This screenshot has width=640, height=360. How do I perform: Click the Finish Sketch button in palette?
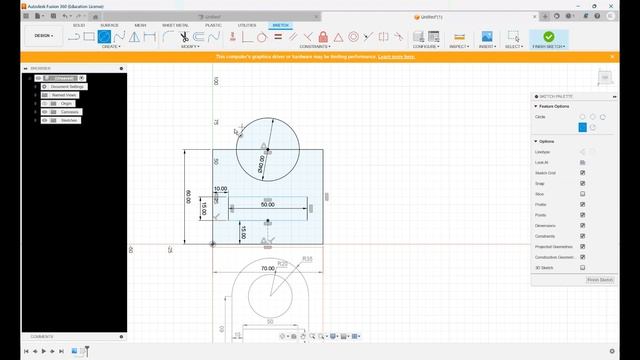[600, 280]
